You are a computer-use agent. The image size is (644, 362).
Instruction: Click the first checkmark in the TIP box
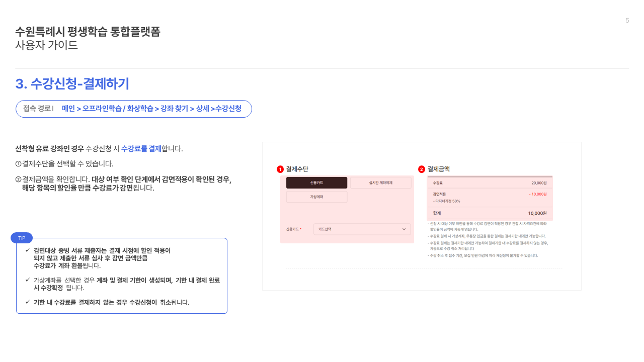pos(28,250)
